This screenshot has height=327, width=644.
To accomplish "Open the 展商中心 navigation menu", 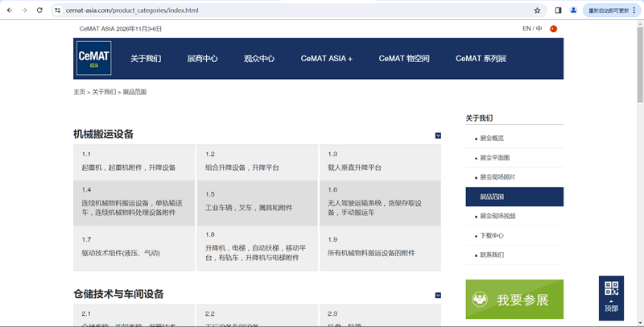I will pos(202,59).
